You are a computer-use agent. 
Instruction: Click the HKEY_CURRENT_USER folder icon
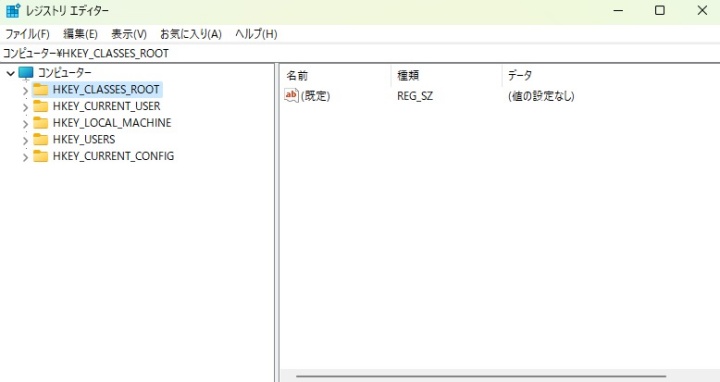[x=41, y=106]
